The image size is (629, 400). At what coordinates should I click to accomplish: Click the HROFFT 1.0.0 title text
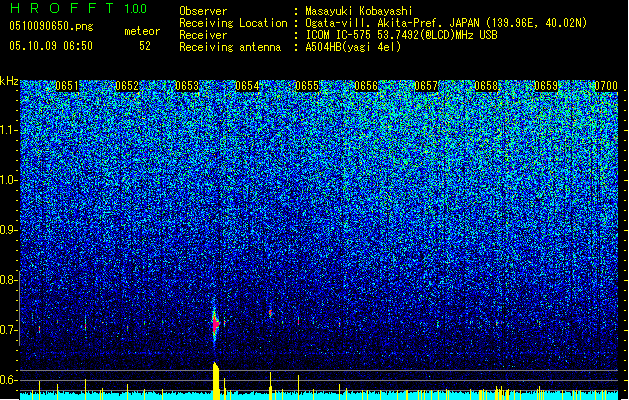(x=79, y=8)
